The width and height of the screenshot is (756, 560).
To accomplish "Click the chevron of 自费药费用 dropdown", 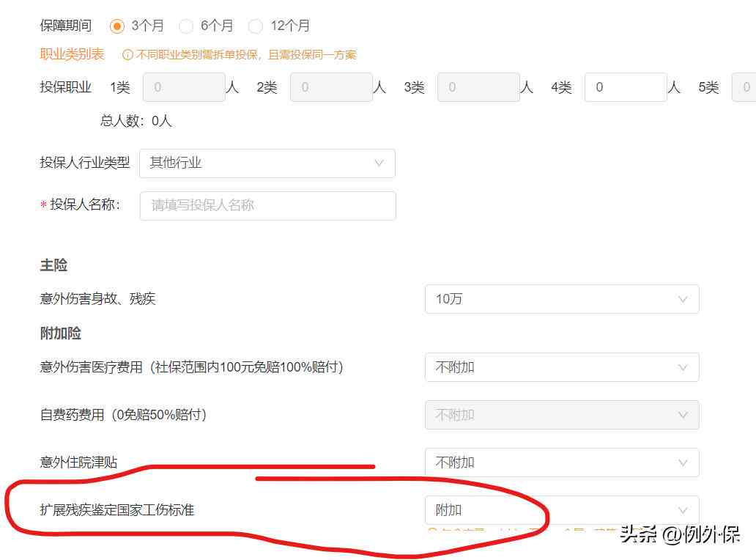I will coord(683,415).
